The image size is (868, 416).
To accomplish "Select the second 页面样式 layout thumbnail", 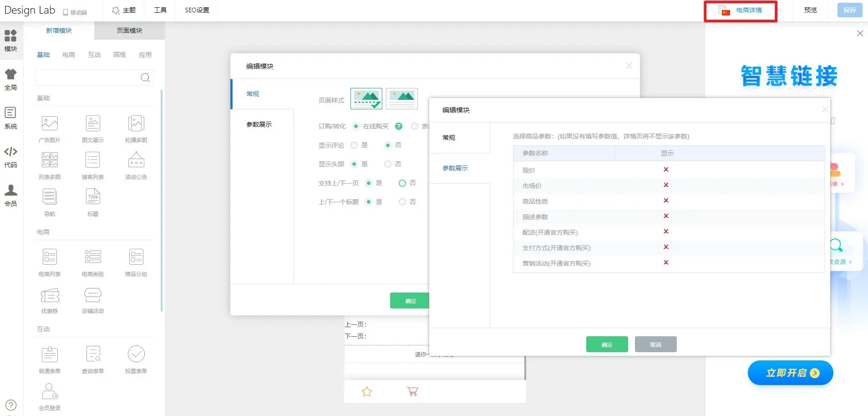I will pos(401,98).
